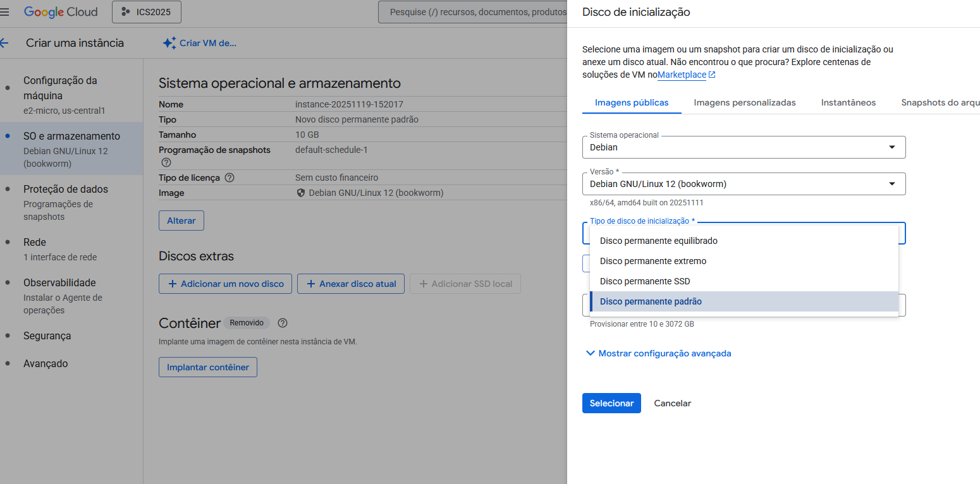The image size is (980, 484).
Task: Open the ICS2025 project selector
Action: [x=146, y=12]
